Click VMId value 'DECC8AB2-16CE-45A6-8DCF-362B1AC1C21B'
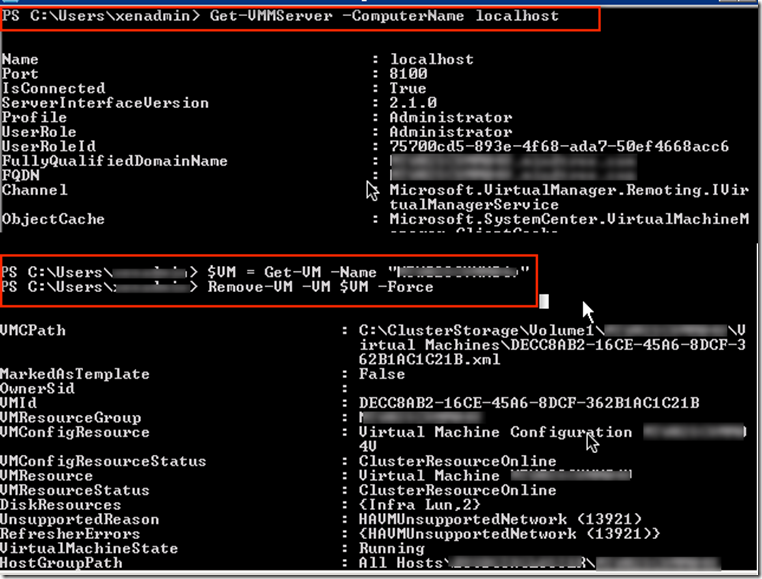This screenshot has width=762, height=579. (x=529, y=403)
